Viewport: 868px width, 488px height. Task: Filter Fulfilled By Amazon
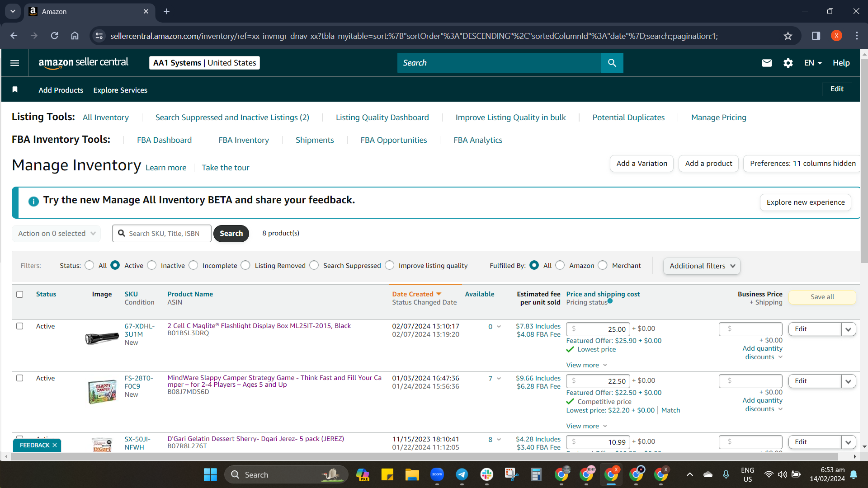(x=560, y=265)
